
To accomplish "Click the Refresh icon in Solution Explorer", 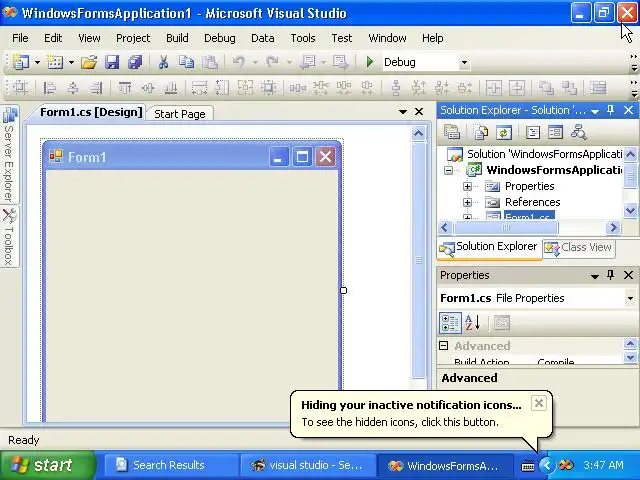I will [504, 132].
